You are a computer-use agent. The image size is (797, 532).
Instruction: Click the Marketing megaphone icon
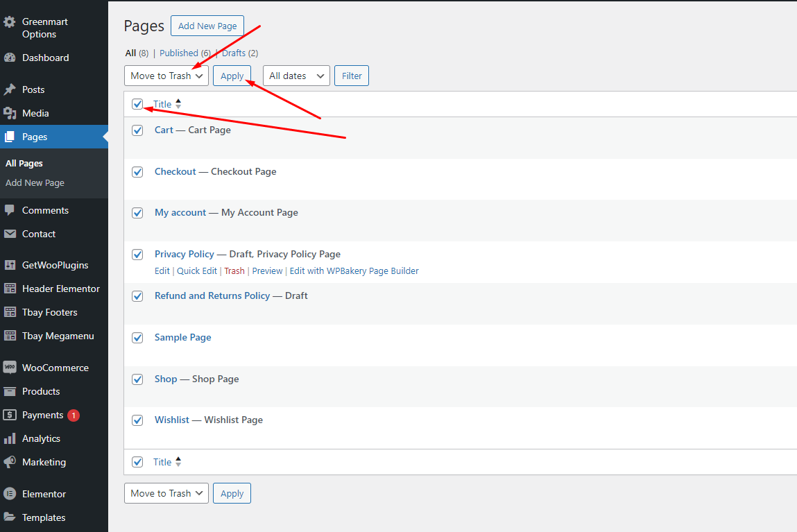tap(10, 462)
